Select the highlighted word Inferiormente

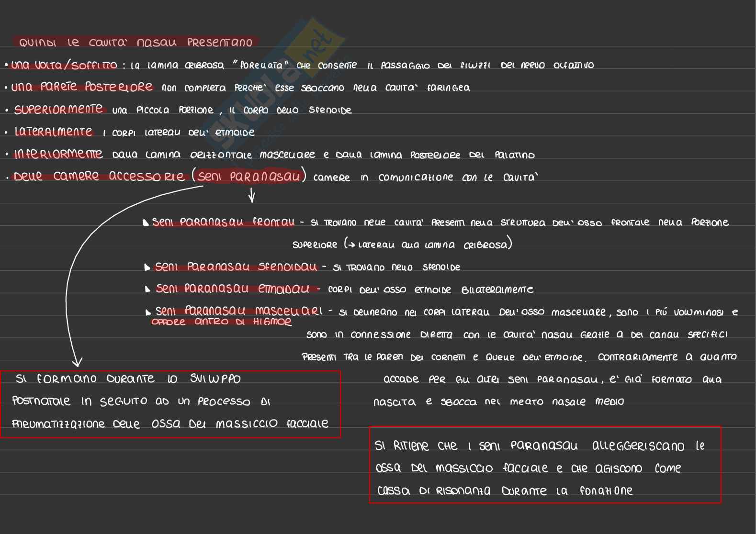pos(58,154)
